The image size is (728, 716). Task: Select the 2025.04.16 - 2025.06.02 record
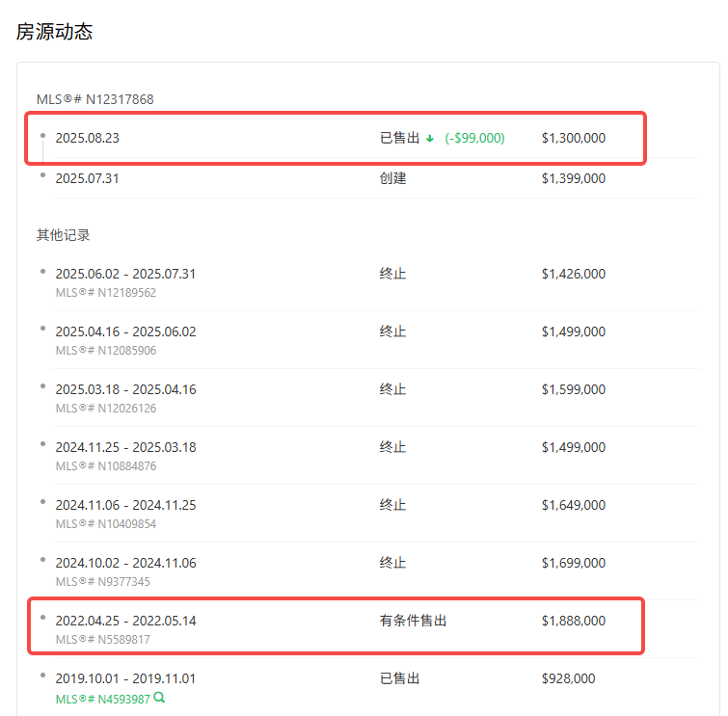[x=125, y=331]
